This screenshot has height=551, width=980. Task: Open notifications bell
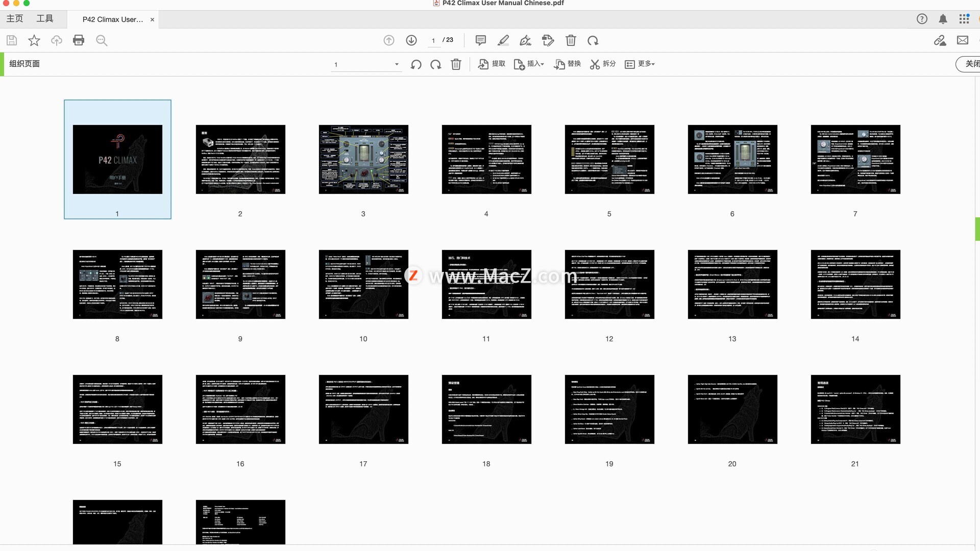[943, 19]
